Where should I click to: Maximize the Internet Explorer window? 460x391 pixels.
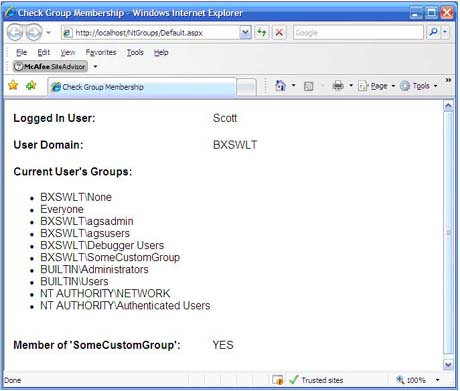431,13
